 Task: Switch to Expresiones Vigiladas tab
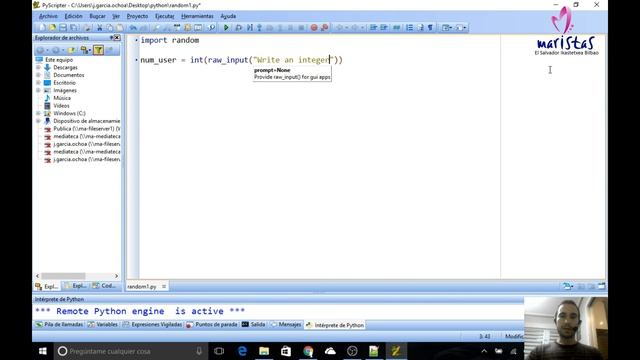click(152, 325)
